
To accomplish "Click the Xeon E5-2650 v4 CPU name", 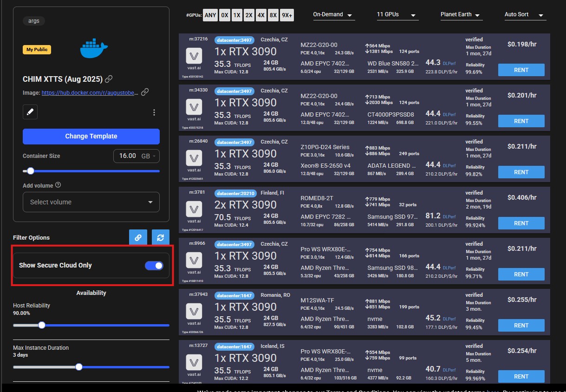I will click(x=325, y=165).
